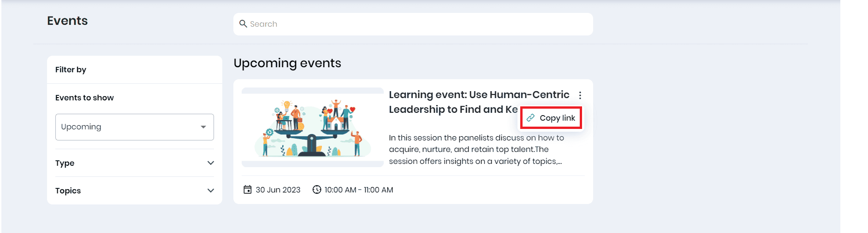Click the Upcoming events section heading
Viewport: 868px width, 233px height.
(287, 63)
